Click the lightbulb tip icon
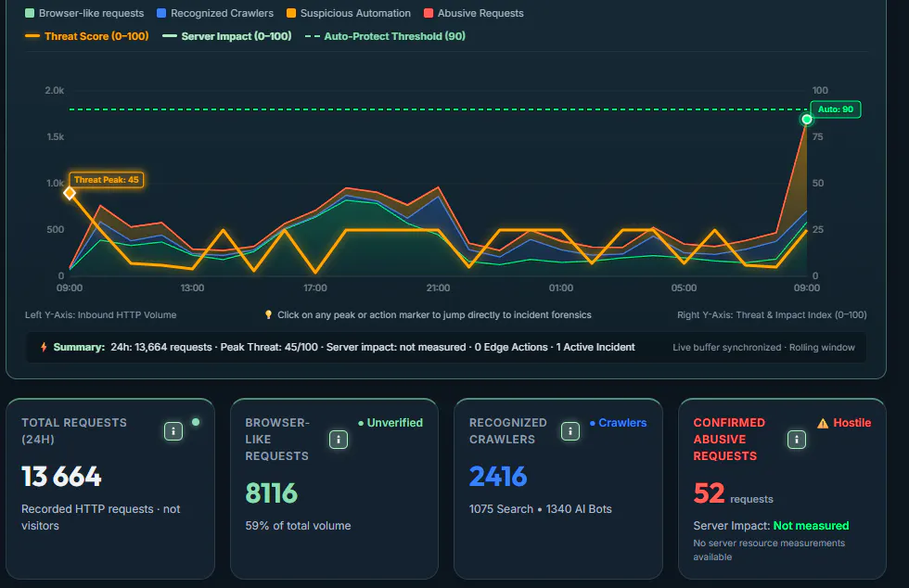 tap(268, 315)
